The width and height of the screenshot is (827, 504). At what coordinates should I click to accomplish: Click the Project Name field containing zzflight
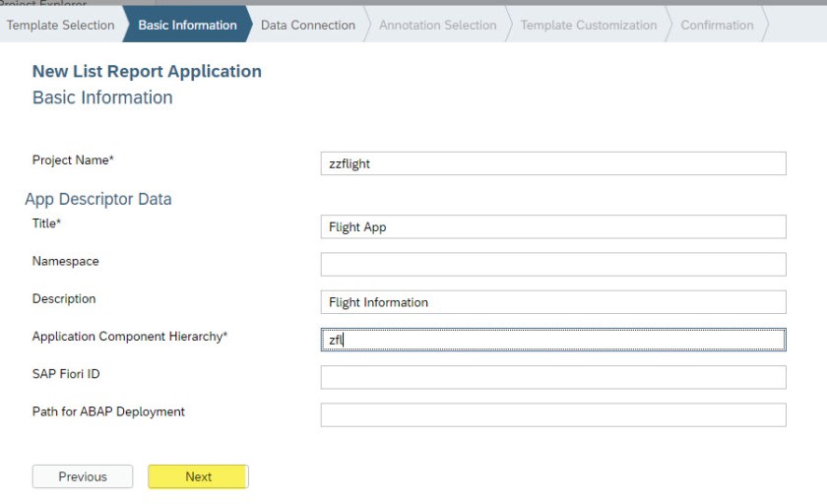553,164
